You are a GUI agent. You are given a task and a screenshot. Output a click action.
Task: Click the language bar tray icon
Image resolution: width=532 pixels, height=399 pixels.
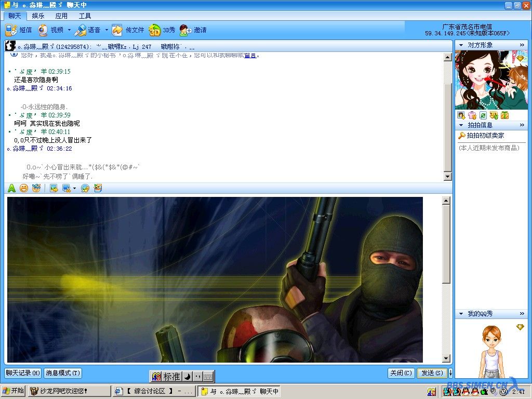(x=432, y=392)
